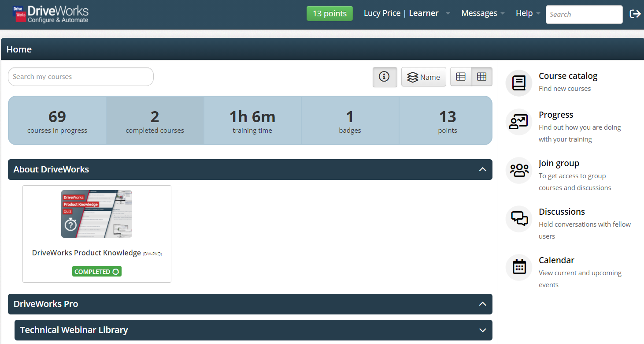Click the completed courses stat tile
This screenshot has height=344, width=644.
(x=155, y=120)
